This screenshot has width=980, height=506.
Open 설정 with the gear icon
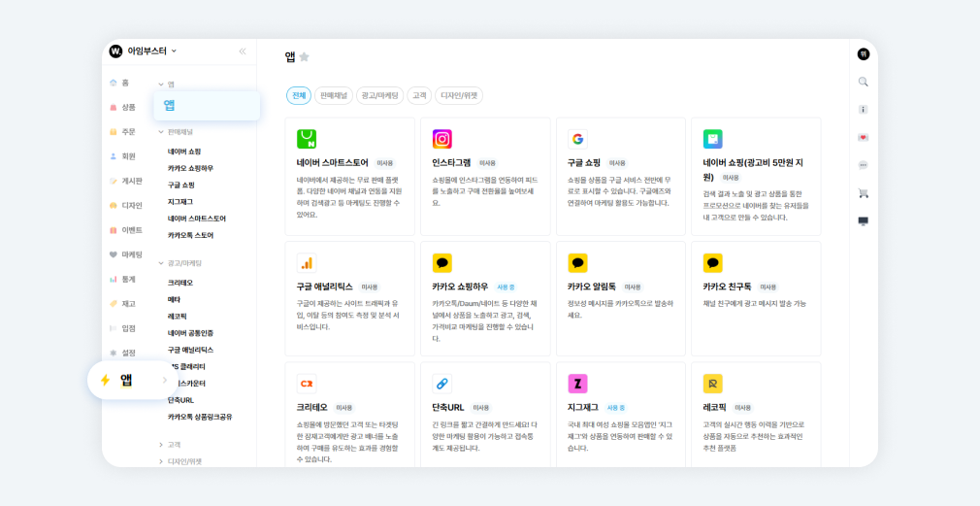[x=122, y=353]
